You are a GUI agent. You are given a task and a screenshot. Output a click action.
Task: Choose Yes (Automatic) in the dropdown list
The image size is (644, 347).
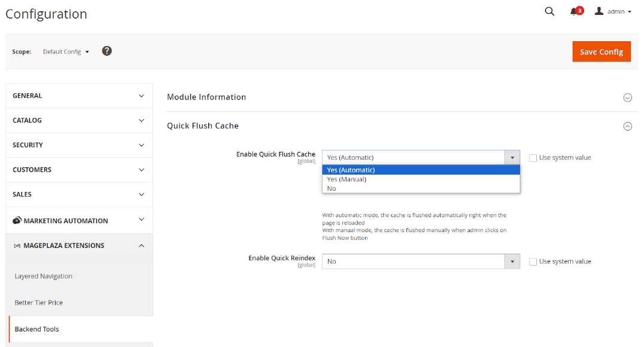coord(351,170)
